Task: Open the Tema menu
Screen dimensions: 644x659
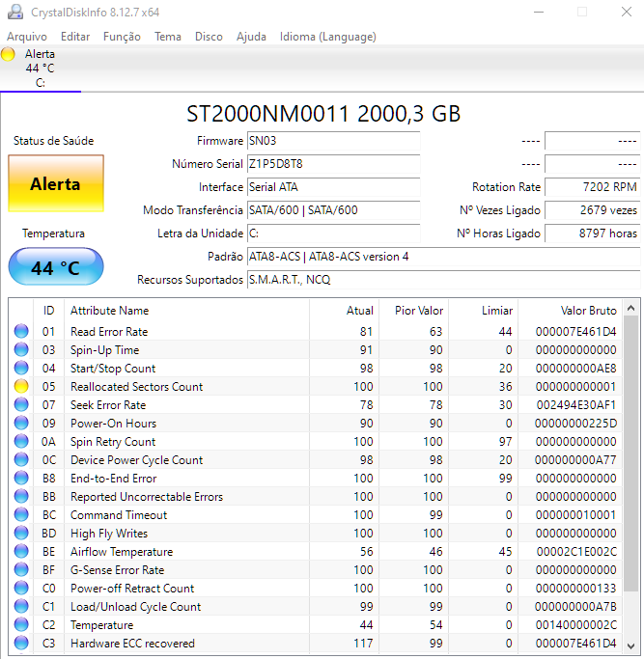Action: coord(168,37)
